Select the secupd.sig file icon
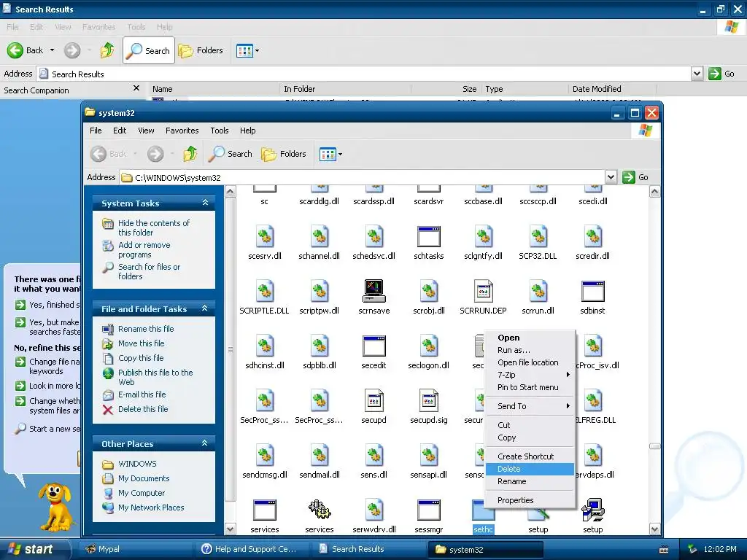 click(429, 400)
